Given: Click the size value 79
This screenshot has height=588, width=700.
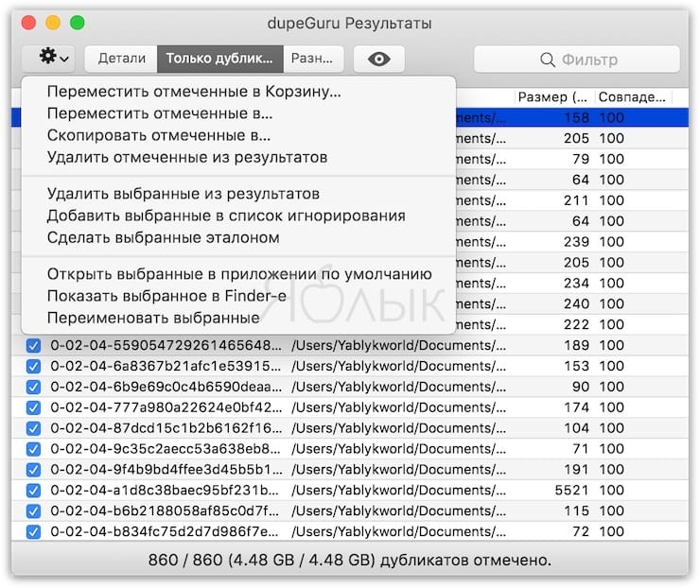Looking at the screenshot, I should 581,159.
